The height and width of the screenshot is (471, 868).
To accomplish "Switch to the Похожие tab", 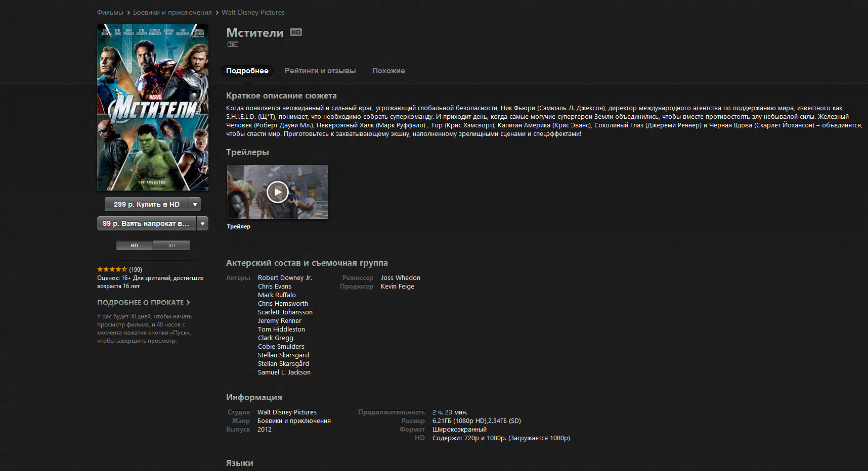I will click(x=388, y=71).
